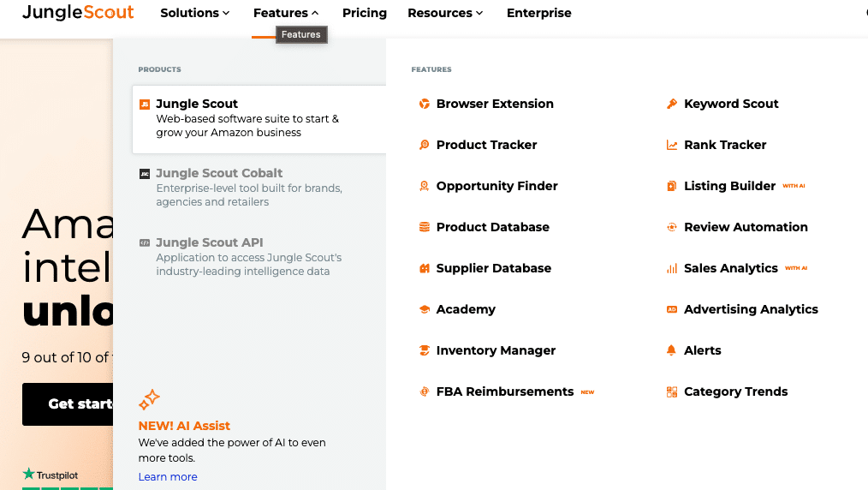
Task: Expand the Resources dropdown menu
Action: coord(445,13)
